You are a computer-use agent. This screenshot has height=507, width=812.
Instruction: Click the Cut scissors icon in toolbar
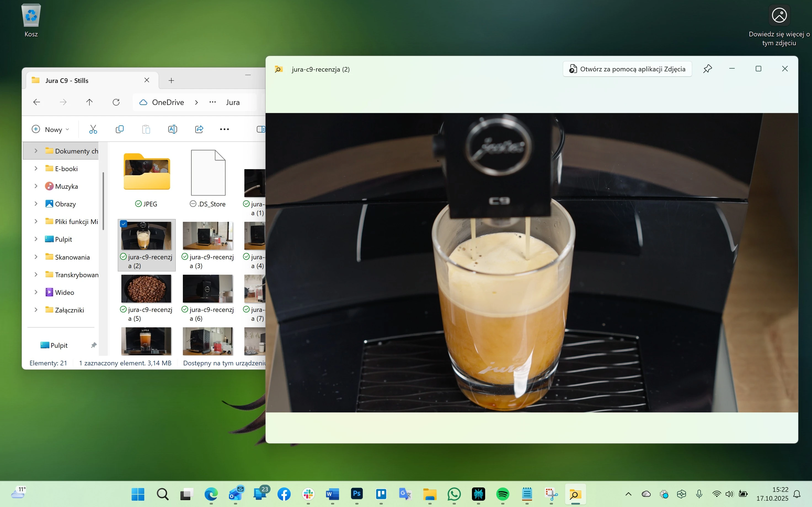[x=93, y=129]
